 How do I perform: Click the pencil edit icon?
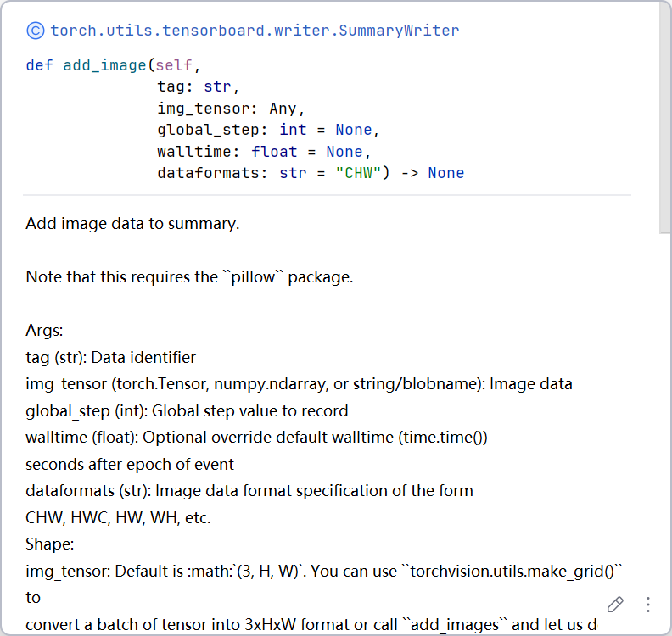(615, 605)
